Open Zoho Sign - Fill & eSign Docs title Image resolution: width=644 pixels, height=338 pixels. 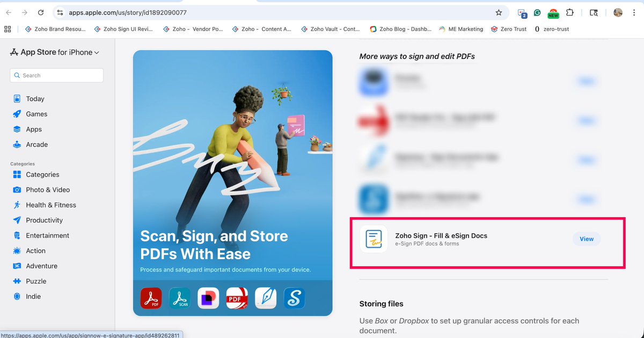click(x=441, y=235)
